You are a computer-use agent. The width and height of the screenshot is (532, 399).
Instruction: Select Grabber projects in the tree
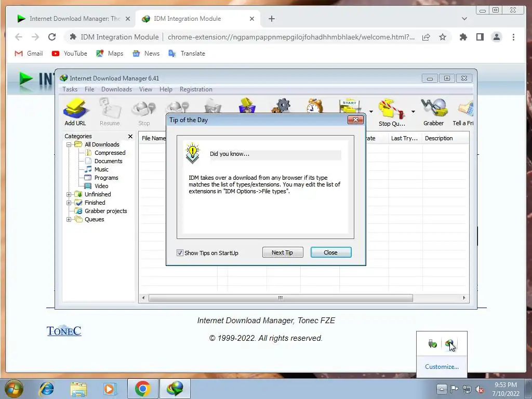pos(105,211)
